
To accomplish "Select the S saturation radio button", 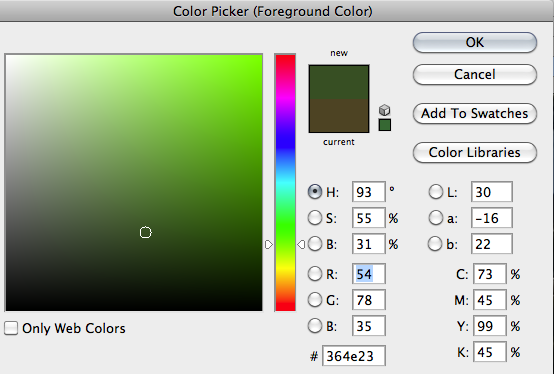I will [314, 218].
